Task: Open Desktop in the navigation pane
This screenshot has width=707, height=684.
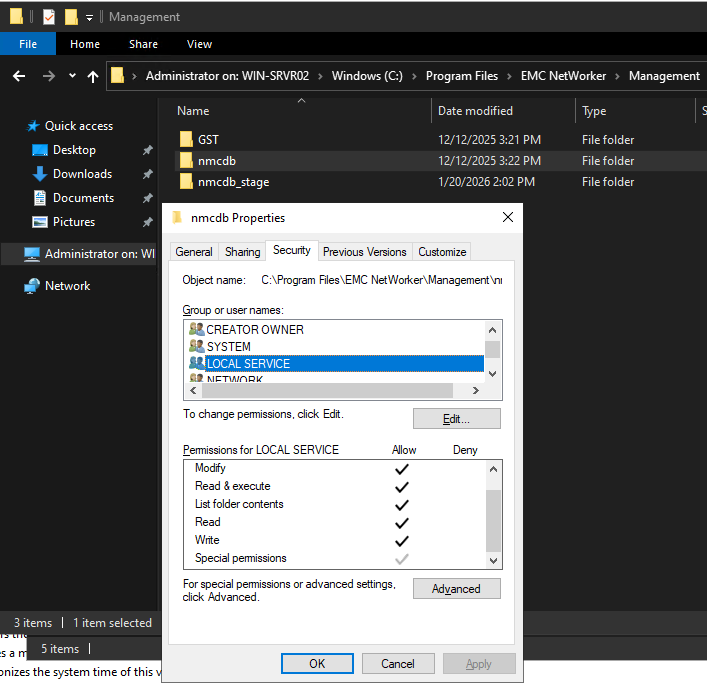Action: click(74, 150)
